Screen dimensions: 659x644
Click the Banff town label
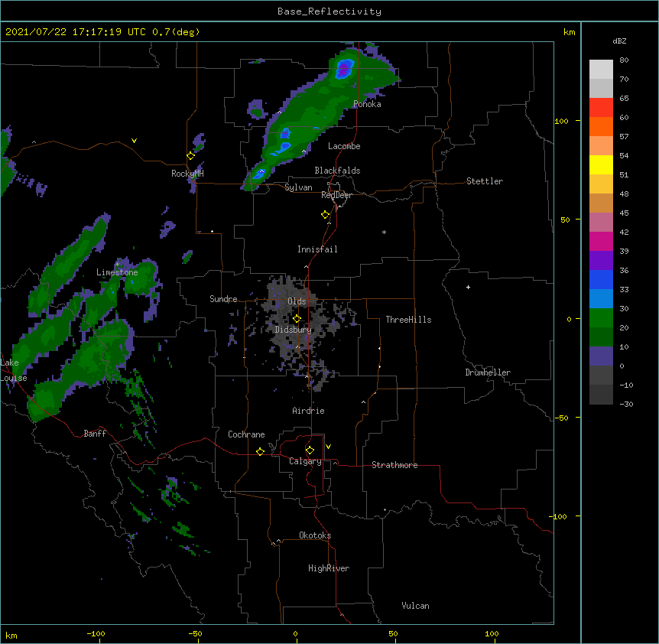(95, 434)
